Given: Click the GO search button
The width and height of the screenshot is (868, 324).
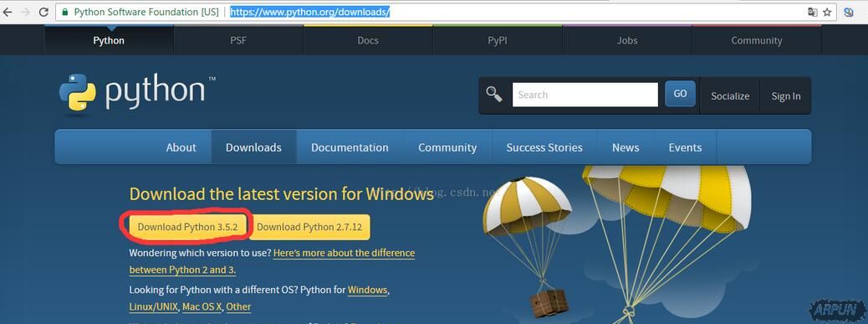Looking at the screenshot, I should coord(681,94).
